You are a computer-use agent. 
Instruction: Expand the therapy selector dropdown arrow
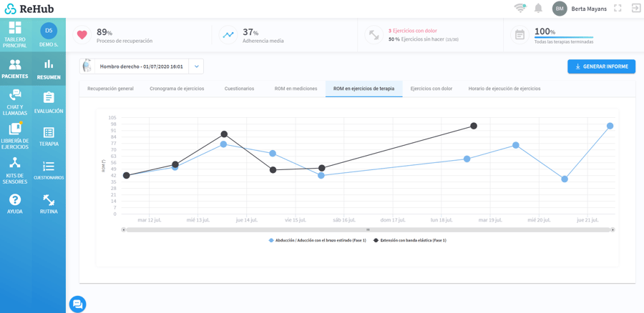tap(196, 66)
